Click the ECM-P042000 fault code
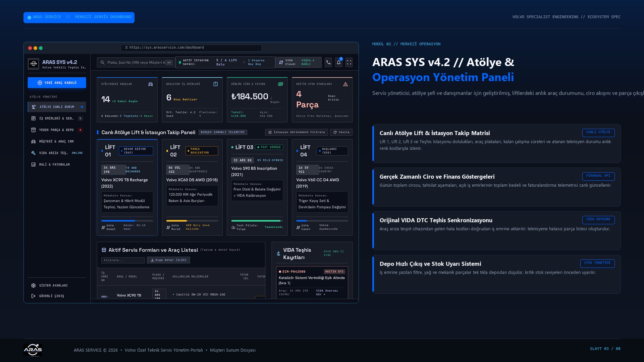 click(x=294, y=272)
